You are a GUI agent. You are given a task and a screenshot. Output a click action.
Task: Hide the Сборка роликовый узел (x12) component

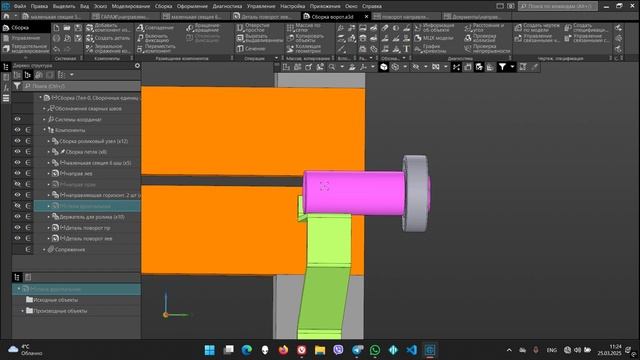click(18, 141)
